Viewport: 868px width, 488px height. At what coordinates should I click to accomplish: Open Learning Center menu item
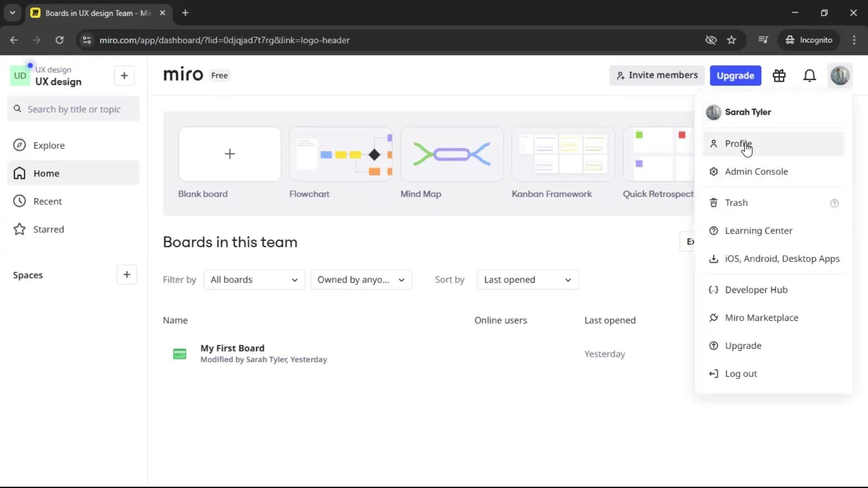(x=773, y=231)
